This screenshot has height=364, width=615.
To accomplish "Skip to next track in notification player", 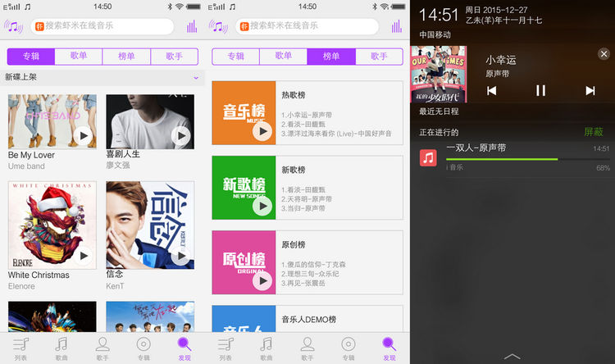I will coord(590,90).
